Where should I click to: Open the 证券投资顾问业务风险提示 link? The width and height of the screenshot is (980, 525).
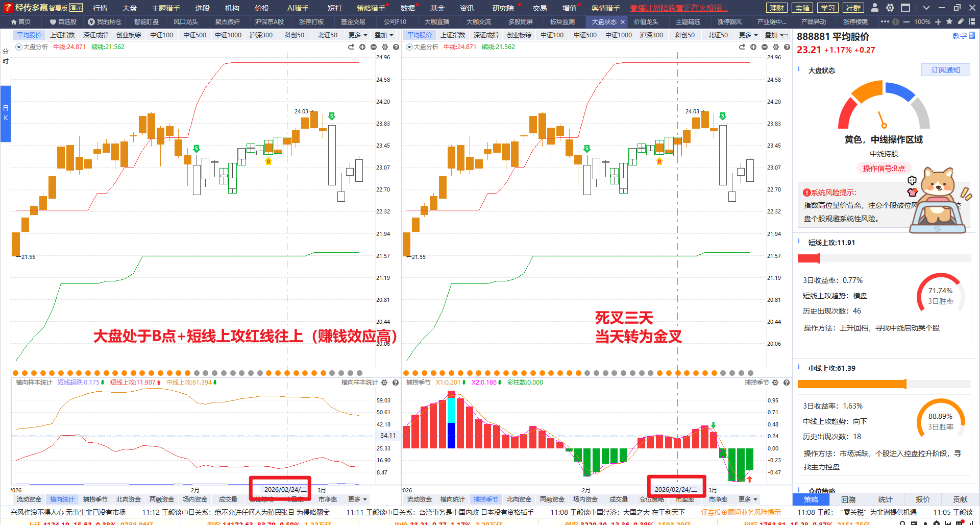[741, 512]
